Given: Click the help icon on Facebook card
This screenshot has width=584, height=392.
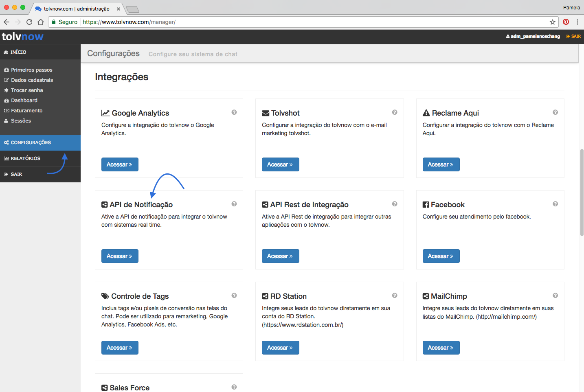Looking at the screenshot, I should coord(555,204).
